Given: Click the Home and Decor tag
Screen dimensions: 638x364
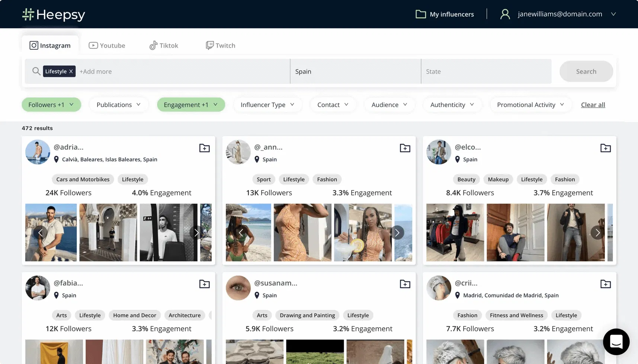Looking at the screenshot, I should tap(135, 315).
